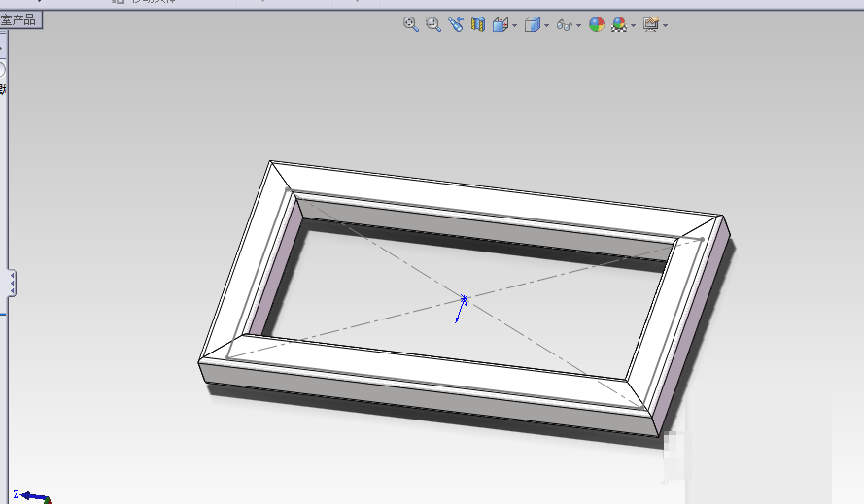Click the View Settings monitor icon
The image size is (864, 504).
point(651,24)
